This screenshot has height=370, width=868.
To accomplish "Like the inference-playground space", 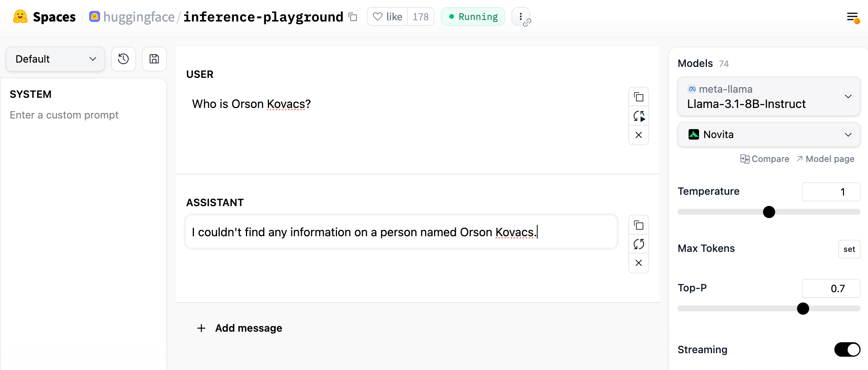I will tap(387, 17).
